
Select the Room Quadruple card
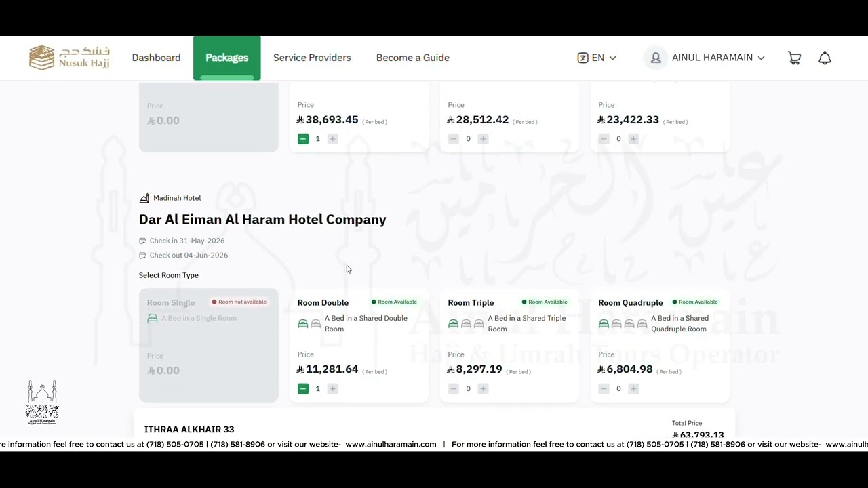tap(660, 345)
